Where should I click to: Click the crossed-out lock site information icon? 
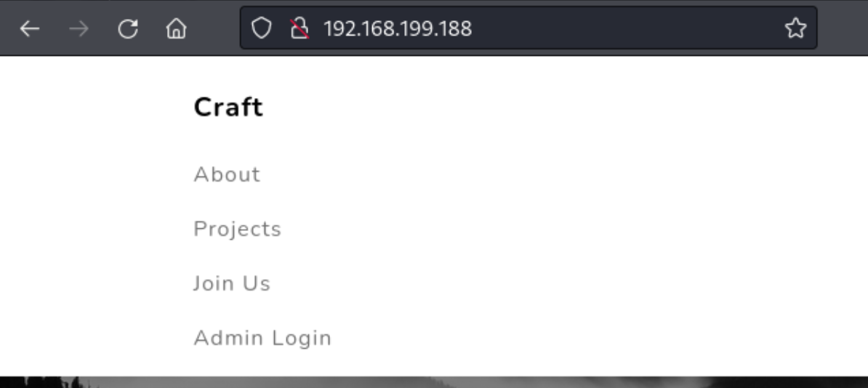pyautogui.click(x=300, y=28)
